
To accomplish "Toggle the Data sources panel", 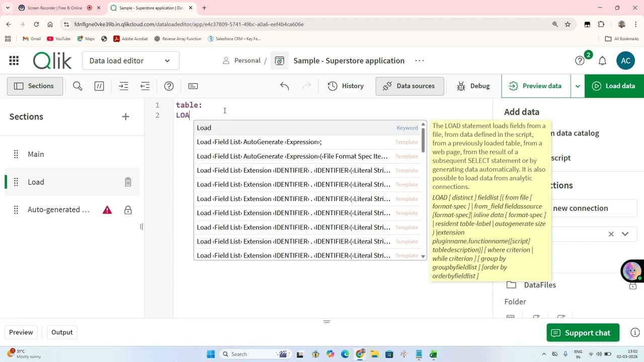I will [x=410, y=86].
